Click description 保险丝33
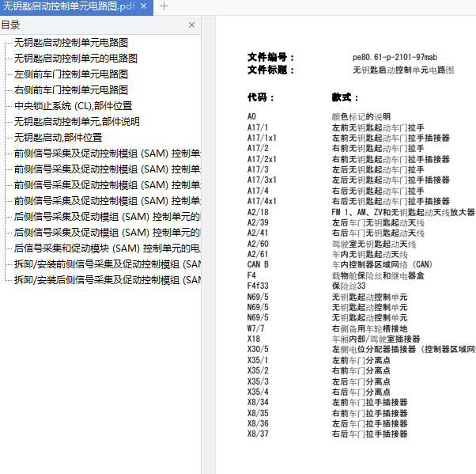476x474 pixels. [x=349, y=286]
